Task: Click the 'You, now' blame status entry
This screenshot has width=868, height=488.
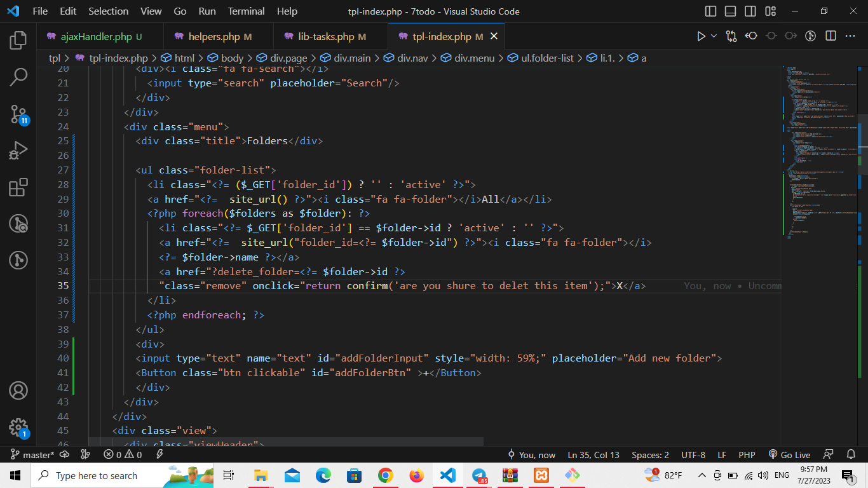Action: tap(531, 455)
